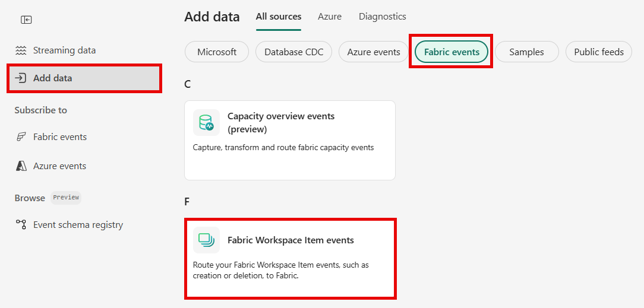
Task: Select Add data in sidebar
Action: [x=84, y=78]
